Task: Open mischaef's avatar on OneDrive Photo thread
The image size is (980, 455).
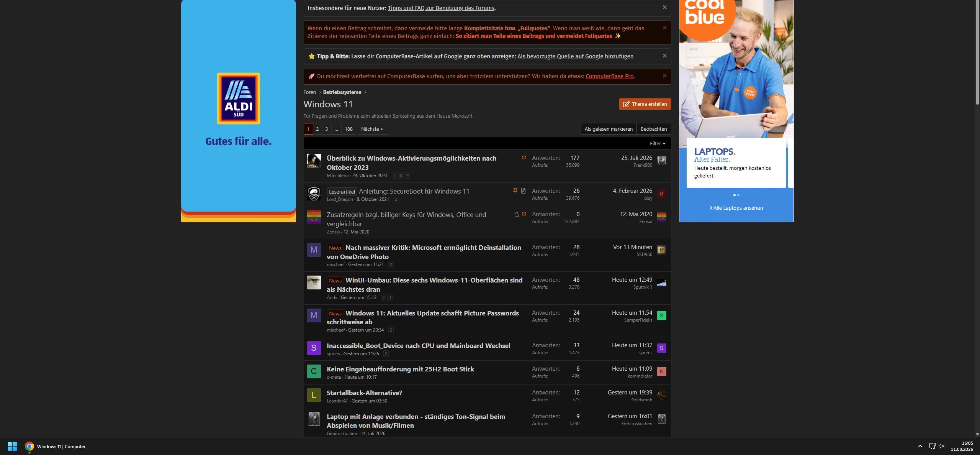Action: (x=314, y=250)
